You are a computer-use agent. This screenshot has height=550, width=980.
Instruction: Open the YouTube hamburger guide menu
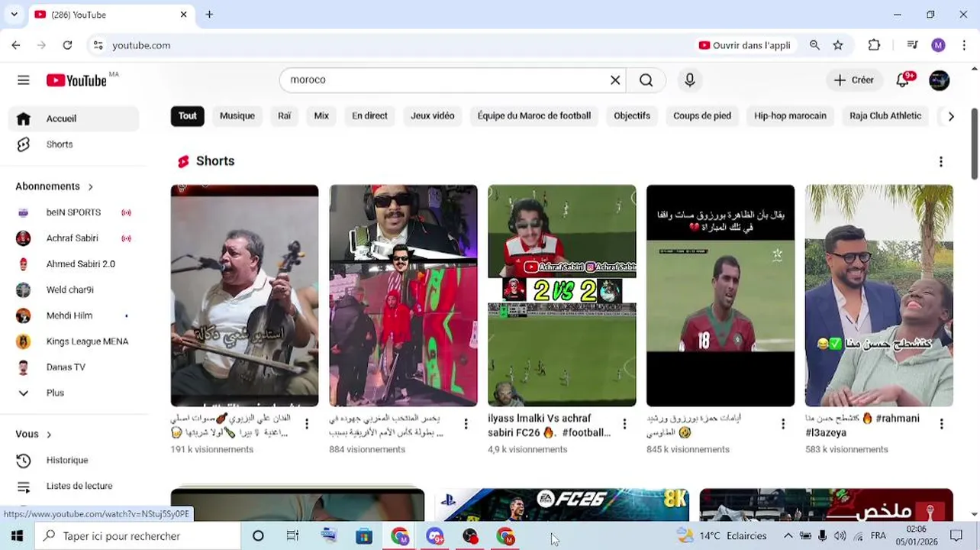point(24,80)
